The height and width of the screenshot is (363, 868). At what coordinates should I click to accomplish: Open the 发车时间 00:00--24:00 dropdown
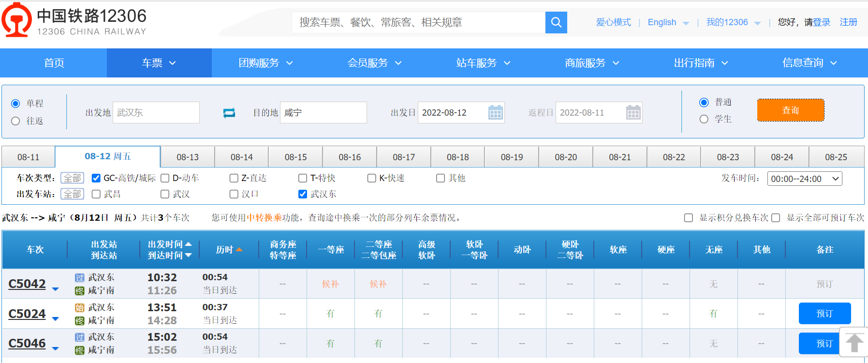(805, 179)
